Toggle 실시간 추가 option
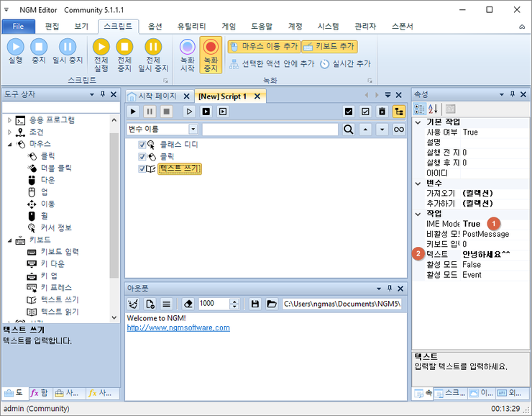The image size is (532, 416). point(345,64)
